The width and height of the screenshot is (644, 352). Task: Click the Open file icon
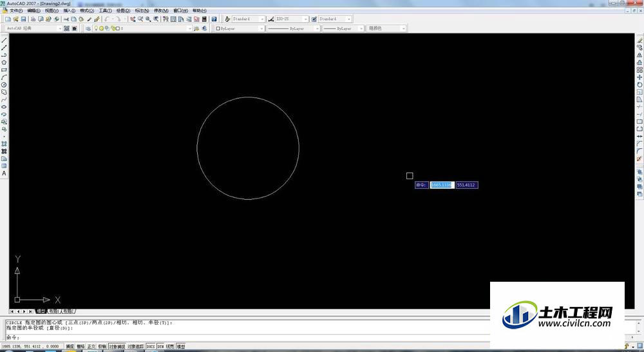(15, 19)
